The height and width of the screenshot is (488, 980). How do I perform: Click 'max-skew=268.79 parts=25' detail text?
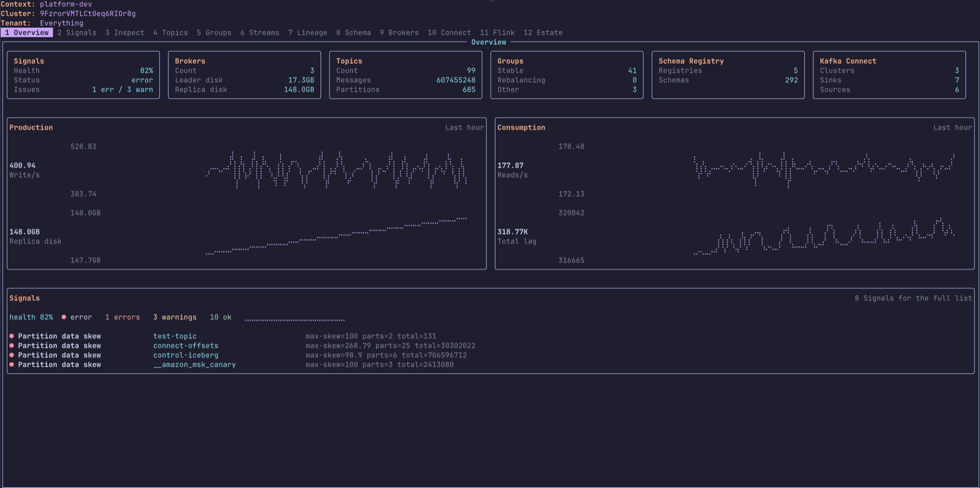tap(358, 346)
